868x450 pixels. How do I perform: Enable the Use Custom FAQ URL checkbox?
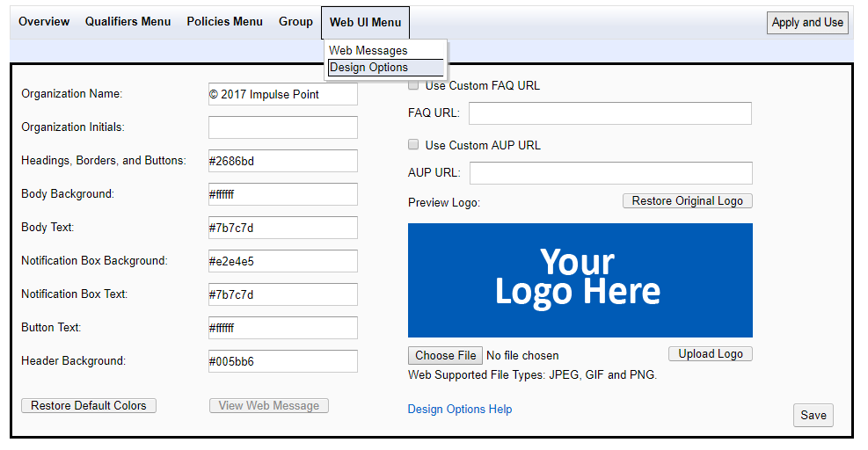point(413,85)
